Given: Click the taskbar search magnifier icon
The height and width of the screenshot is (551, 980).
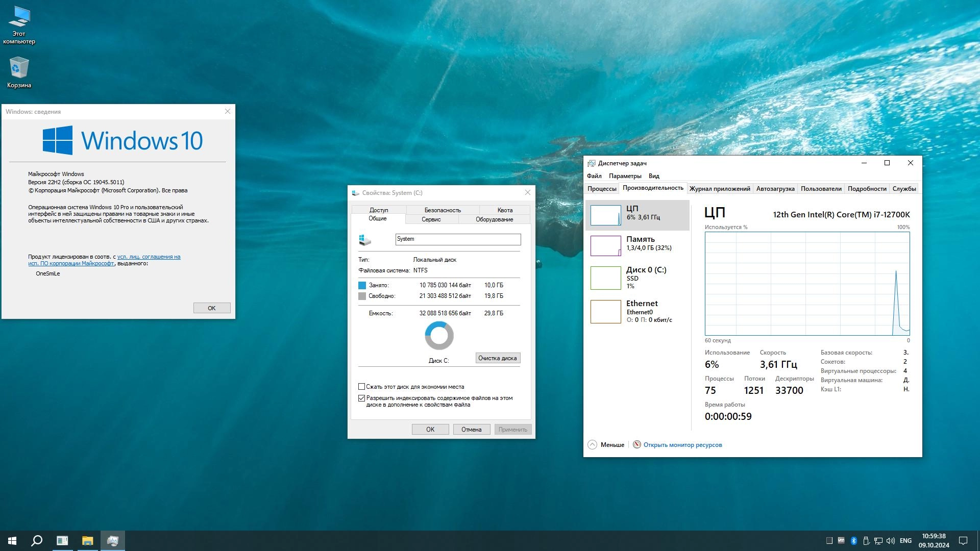Looking at the screenshot, I should pyautogui.click(x=37, y=541).
